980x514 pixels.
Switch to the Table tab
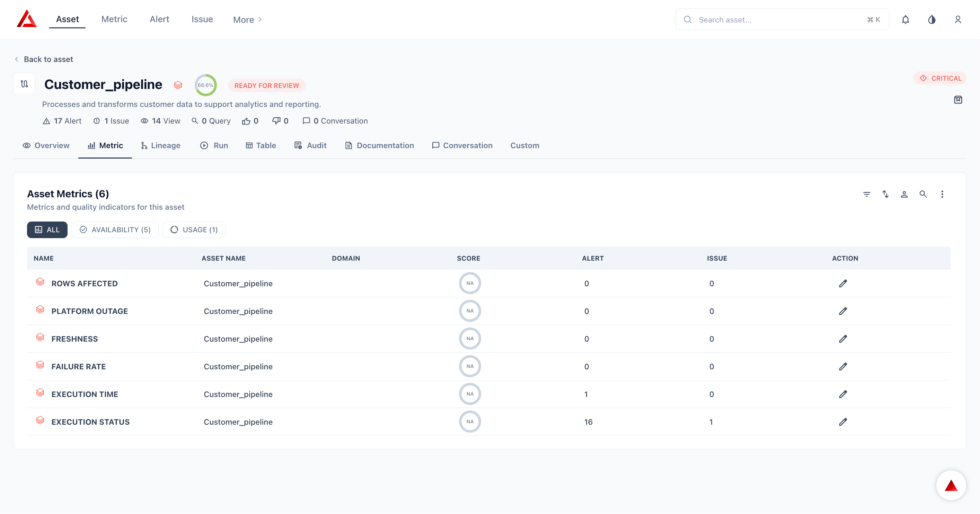[261, 146]
